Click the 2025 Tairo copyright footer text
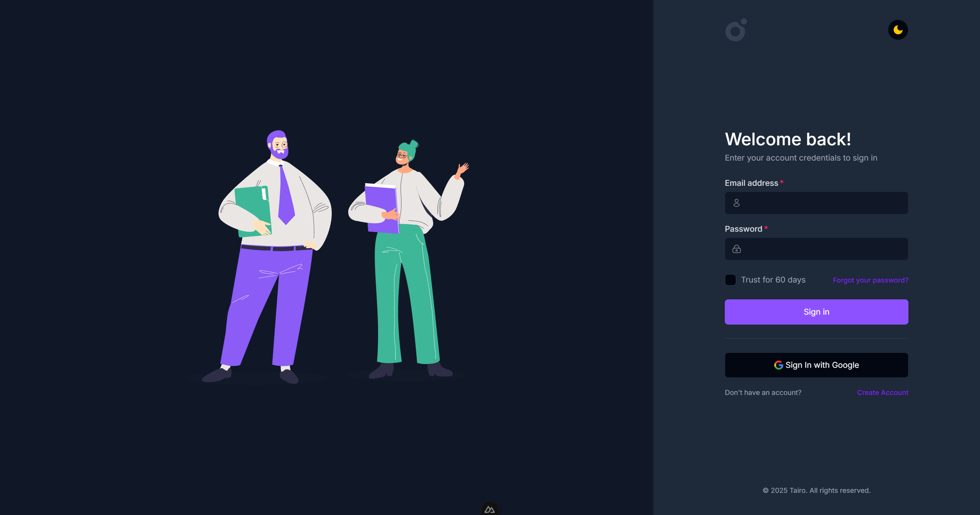 [x=816, y=491]
